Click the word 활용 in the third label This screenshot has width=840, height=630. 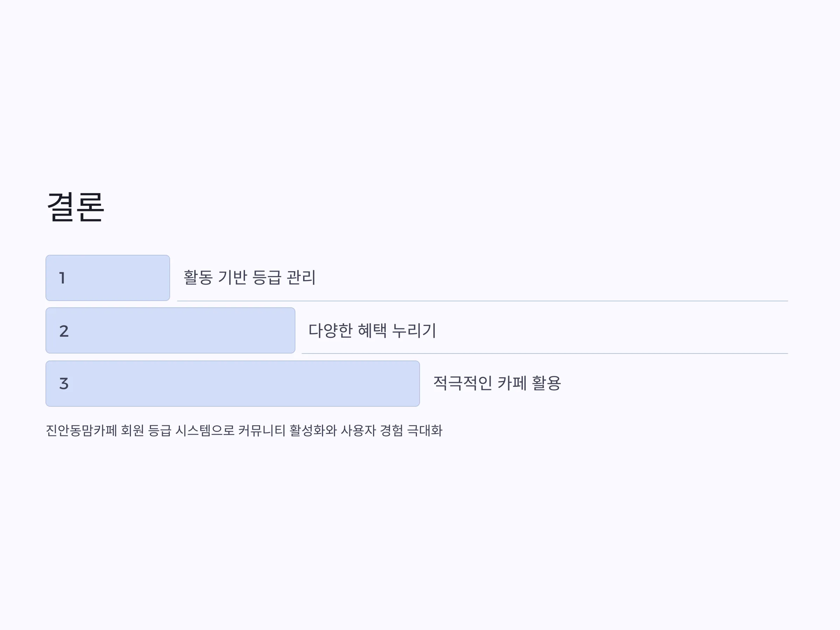pyautogui.click(x=546, y=383)
